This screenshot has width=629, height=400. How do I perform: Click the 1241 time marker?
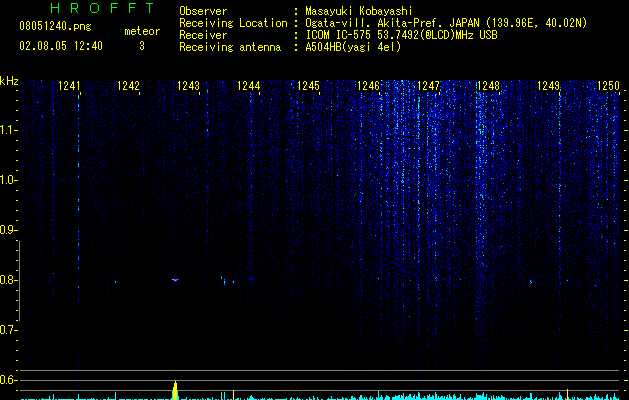69,86
